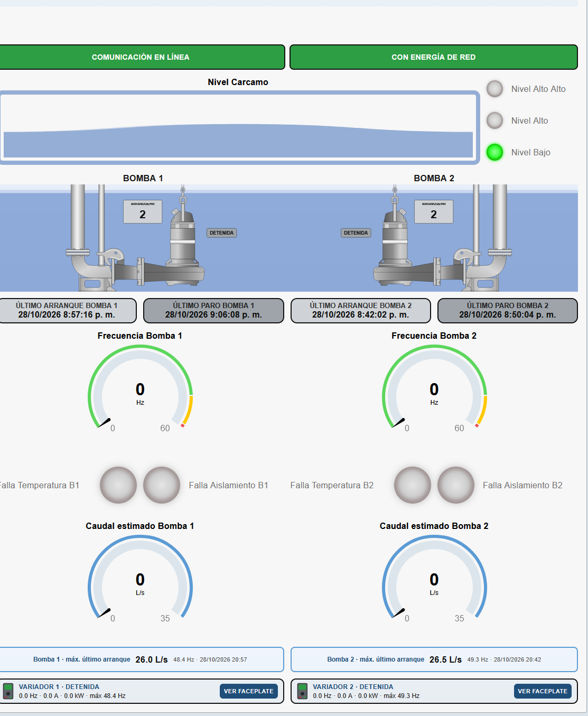
Task: Click the 'Nivel Alto Alto' label
Action: pos(538,89)
